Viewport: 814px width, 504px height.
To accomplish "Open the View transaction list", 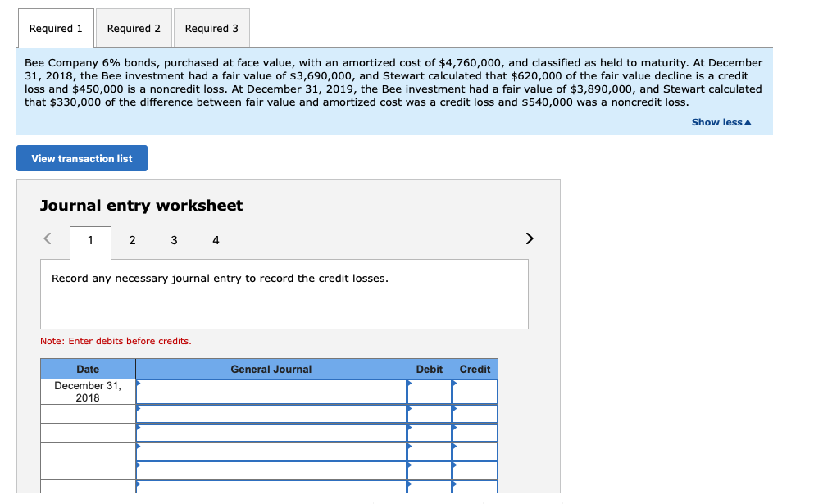I will [x=82, y=158].
